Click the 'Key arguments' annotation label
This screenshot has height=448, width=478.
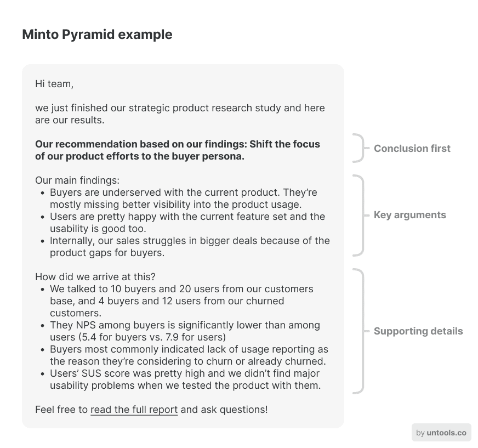click(x=409, y=215)
